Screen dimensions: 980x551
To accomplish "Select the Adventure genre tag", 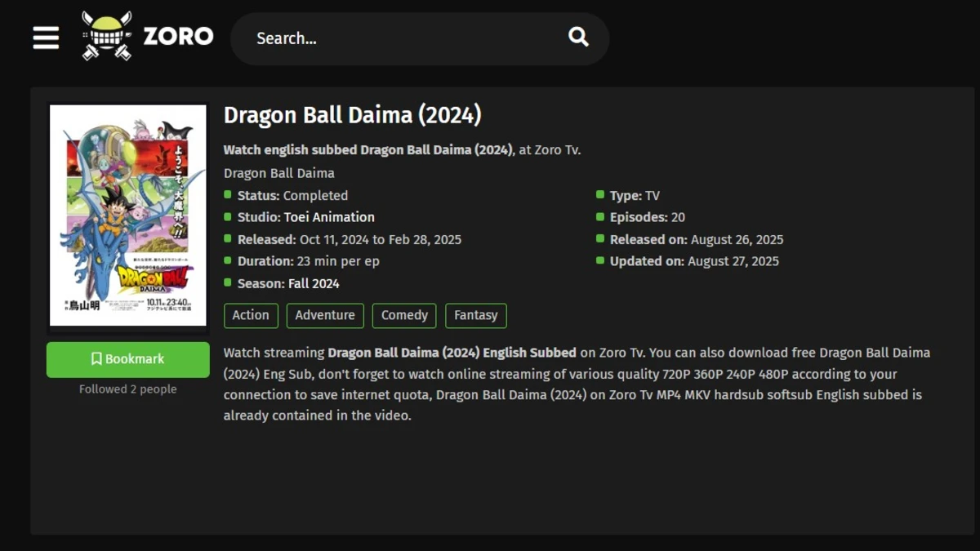I will [325, 316].
